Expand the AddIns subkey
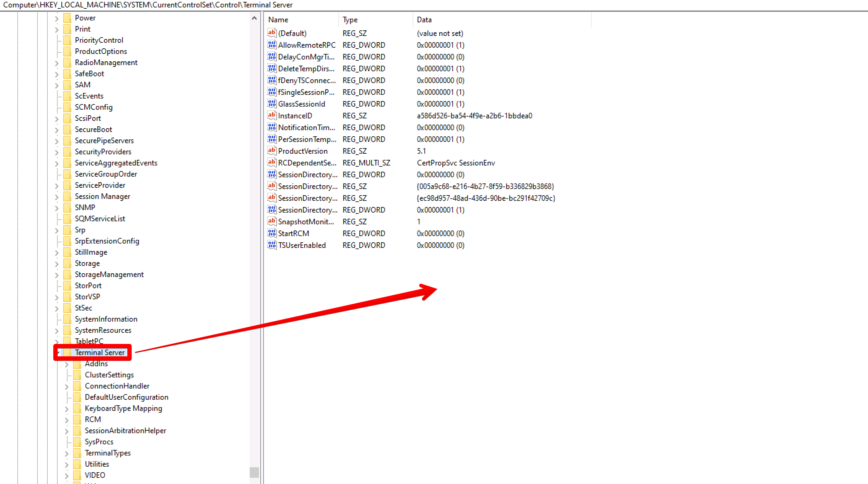Image resolution: width=868 pixels, height=484 pixels. click(67, 364)
